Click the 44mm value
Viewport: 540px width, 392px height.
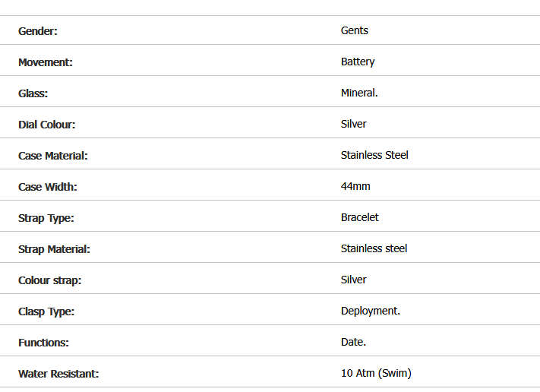pyautogui.click(x=355, y=186)
